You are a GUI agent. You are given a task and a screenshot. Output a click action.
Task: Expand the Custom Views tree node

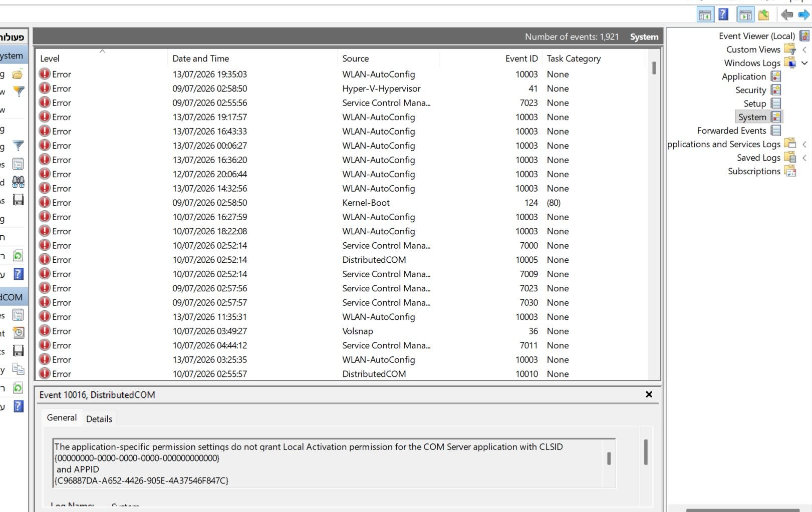coord(804,50)
